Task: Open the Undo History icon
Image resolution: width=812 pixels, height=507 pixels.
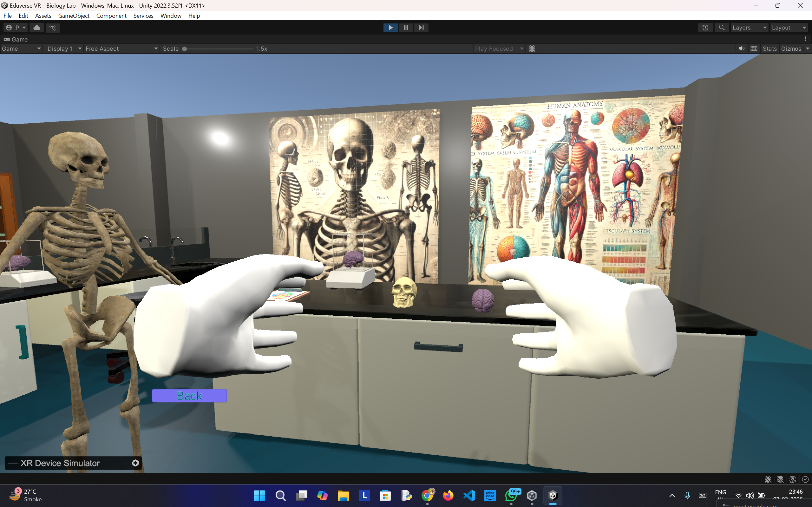Action: pyautogui.click(x=705, y=28)
